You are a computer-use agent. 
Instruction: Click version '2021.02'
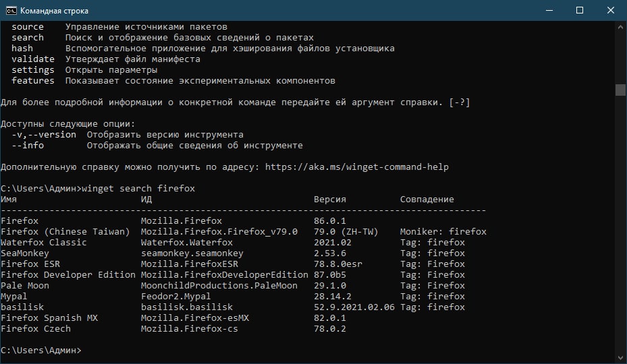pos(333,243)
